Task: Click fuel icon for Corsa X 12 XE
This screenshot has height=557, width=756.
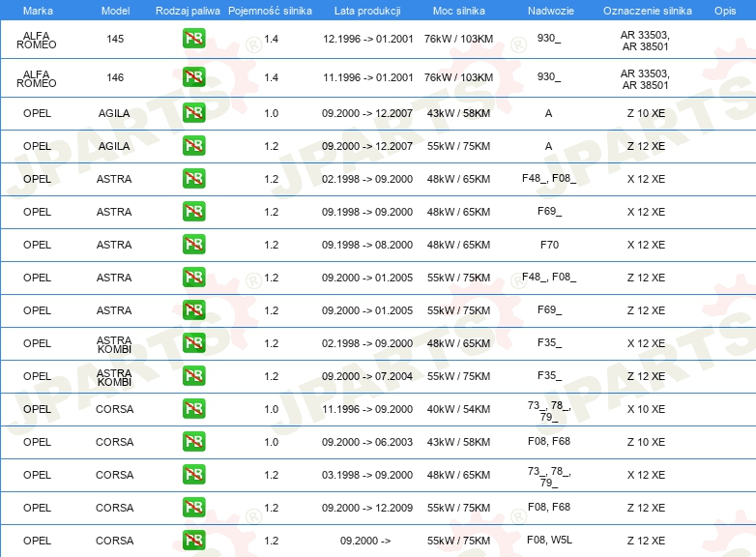Action: coord(193,475)
